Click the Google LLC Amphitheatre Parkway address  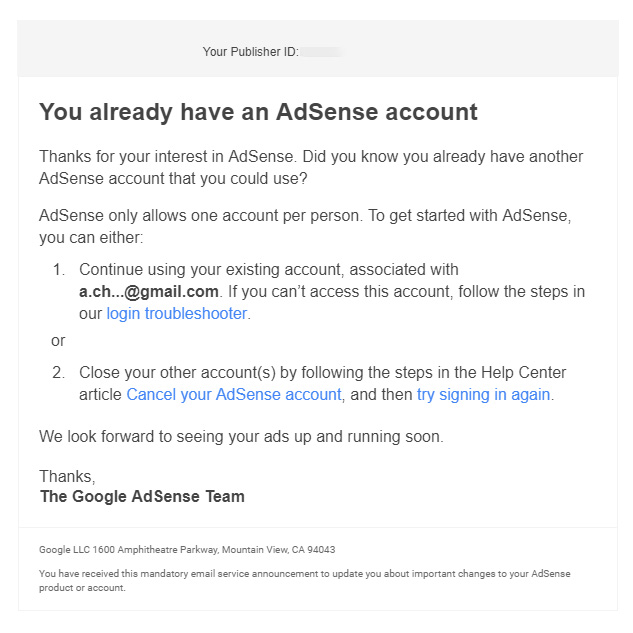click(187, 550)
